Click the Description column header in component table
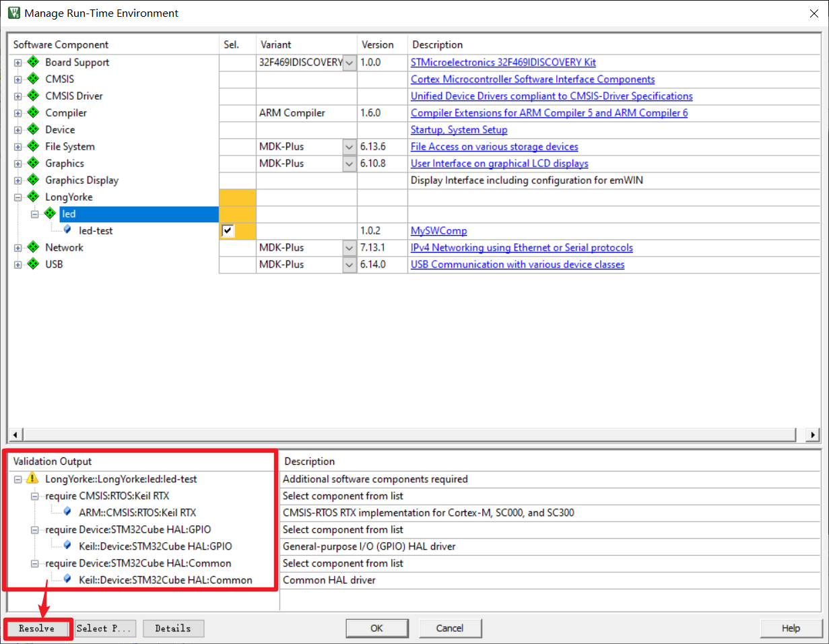829x644 pixels. [x=613, y=44]
